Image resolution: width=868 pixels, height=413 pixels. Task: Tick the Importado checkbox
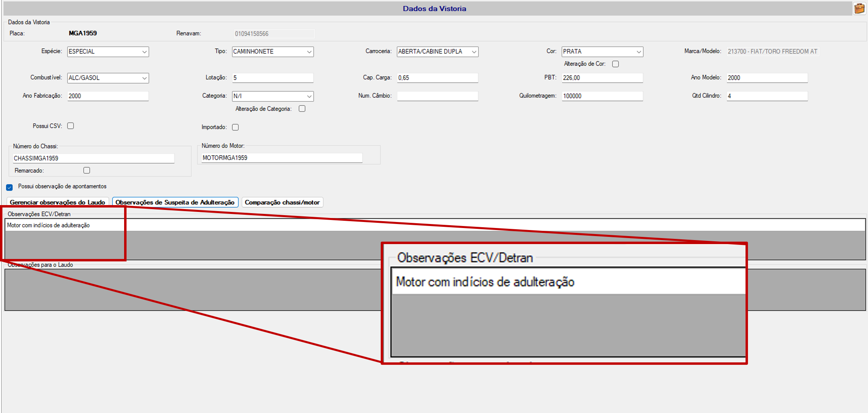click(x=235, y=127)
